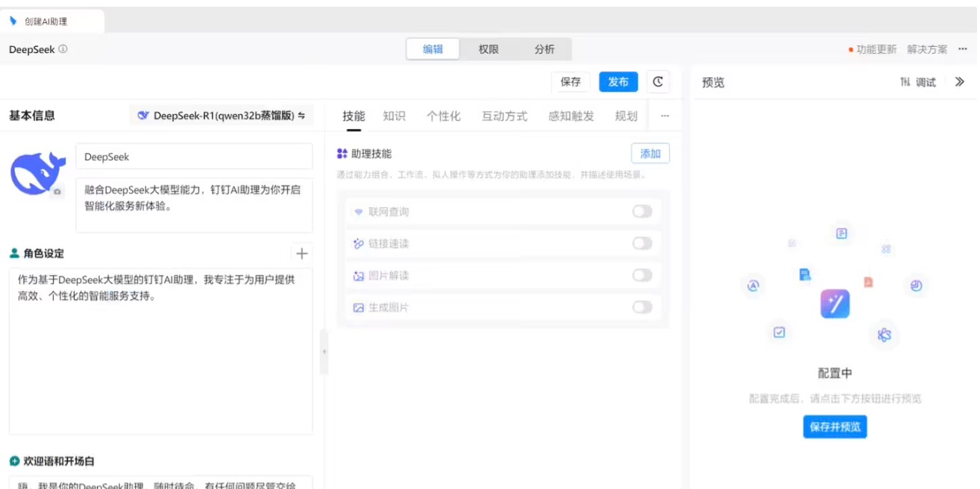The image size is (980, 489).
Task: Click the magic wand icon in preview
Action: 835,304
